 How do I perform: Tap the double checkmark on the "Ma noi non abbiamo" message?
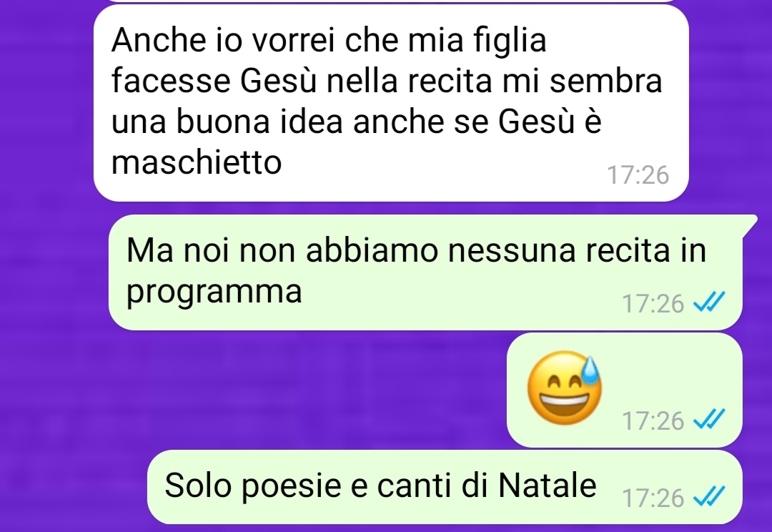[x=709, y=302]
